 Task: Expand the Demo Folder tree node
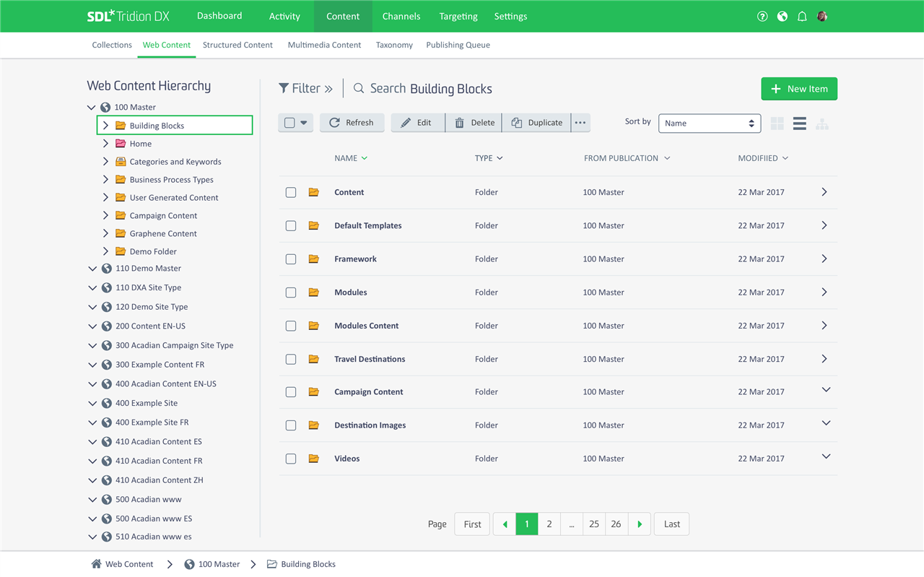105,251
